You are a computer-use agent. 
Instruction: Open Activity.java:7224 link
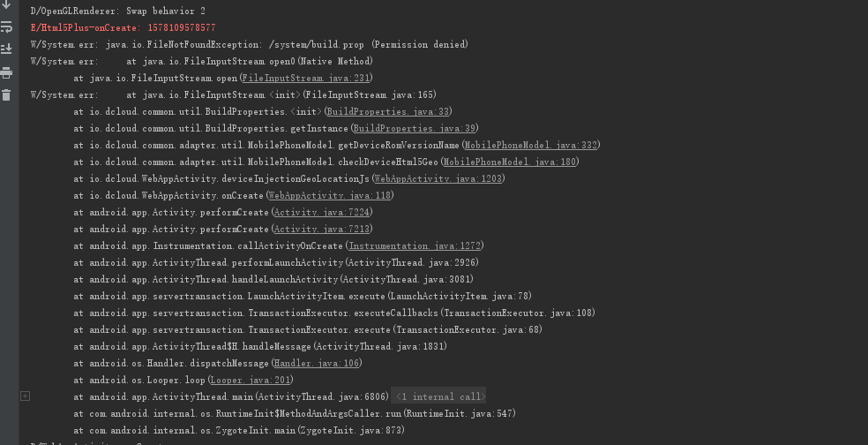click(322, 212)
